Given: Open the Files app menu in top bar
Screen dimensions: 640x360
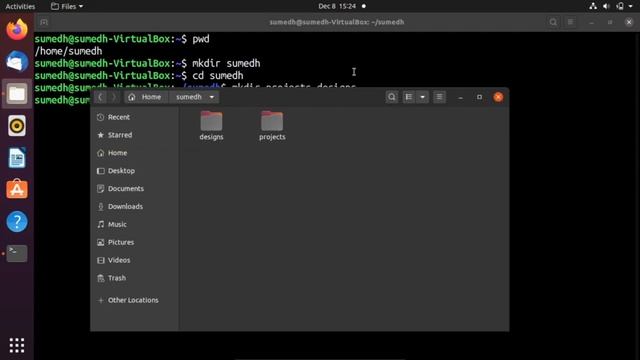Looking at the screenshot, I should point(67,6).
